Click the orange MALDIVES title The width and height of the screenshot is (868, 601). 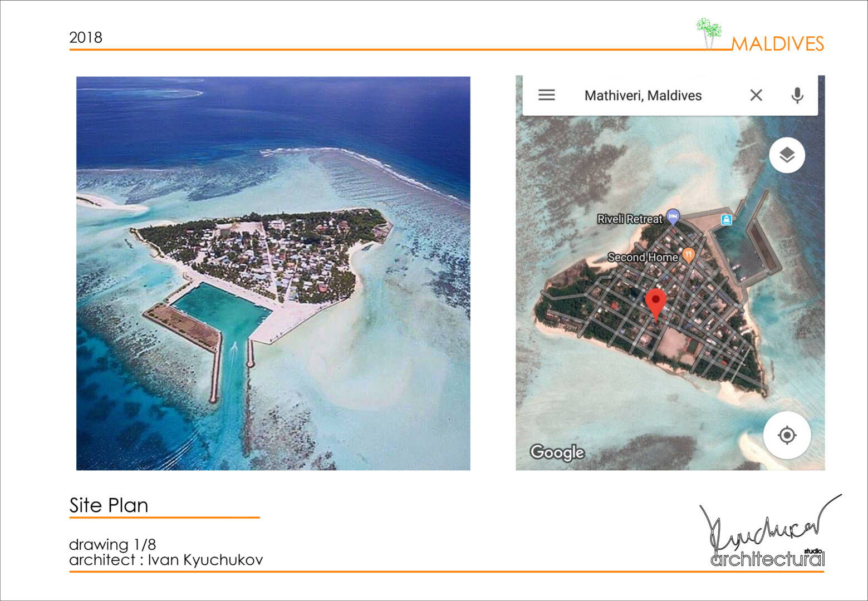[777, 44]
